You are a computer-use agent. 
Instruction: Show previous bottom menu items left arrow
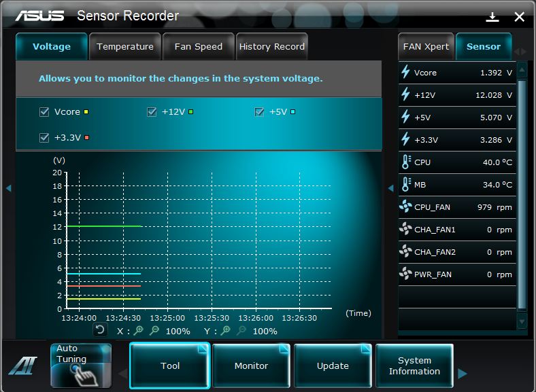(x=123, y=373)
